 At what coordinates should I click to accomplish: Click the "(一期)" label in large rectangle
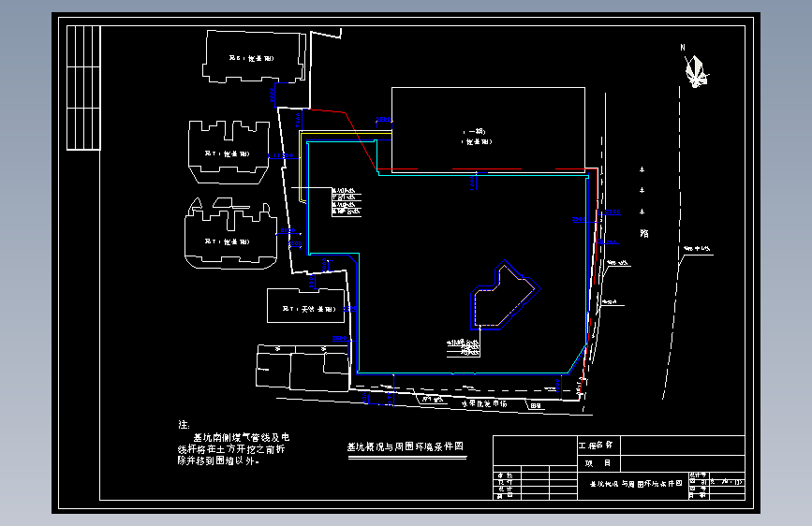[476, 131]
